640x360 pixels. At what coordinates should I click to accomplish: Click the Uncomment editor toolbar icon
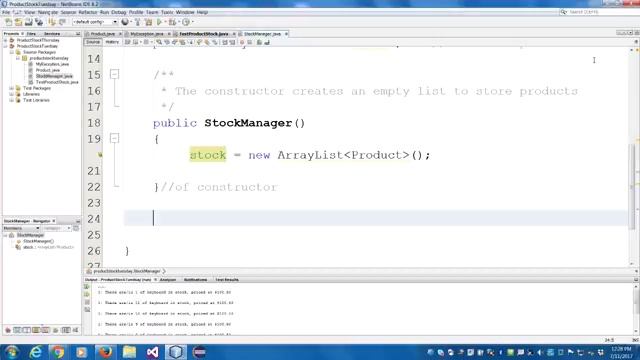click(267, 42)
